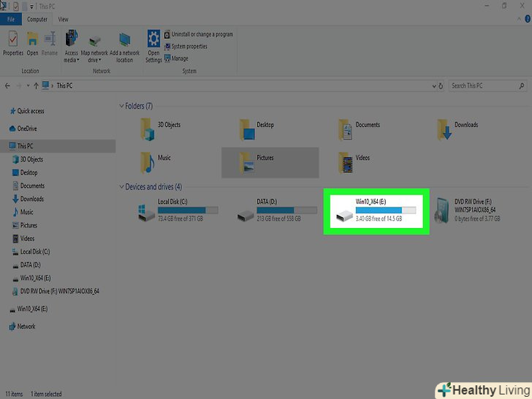
Task: Select Documents in navigation pane
Action: (x=28, y=186)
